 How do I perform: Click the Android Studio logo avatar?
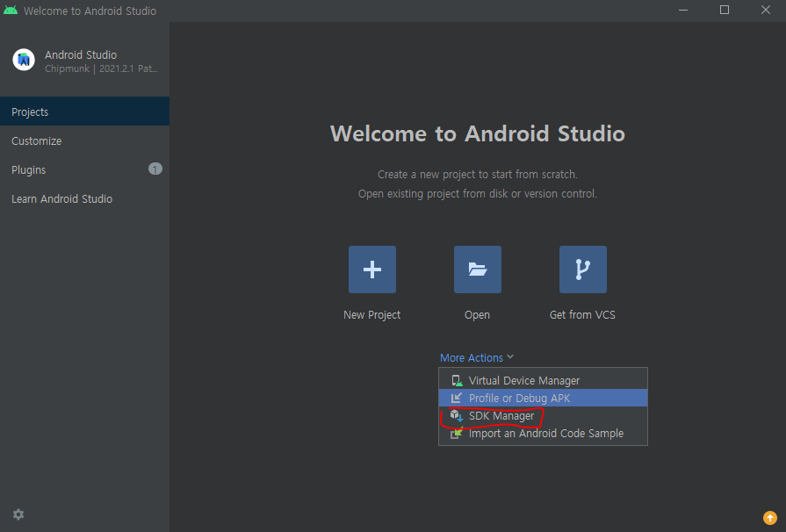(x=24, y=60)
